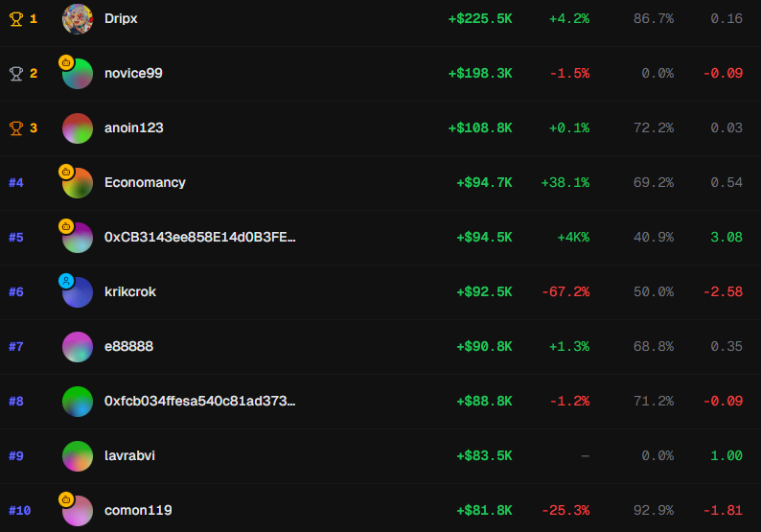Select the anoin123 trader name
761x532 pixels.
click(134, 128)
